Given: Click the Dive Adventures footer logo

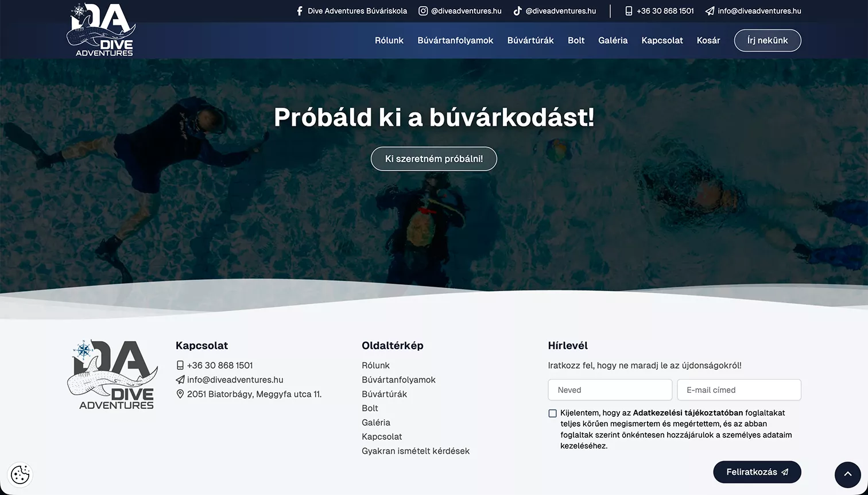Looking at the screenshot, I should 113,374.
